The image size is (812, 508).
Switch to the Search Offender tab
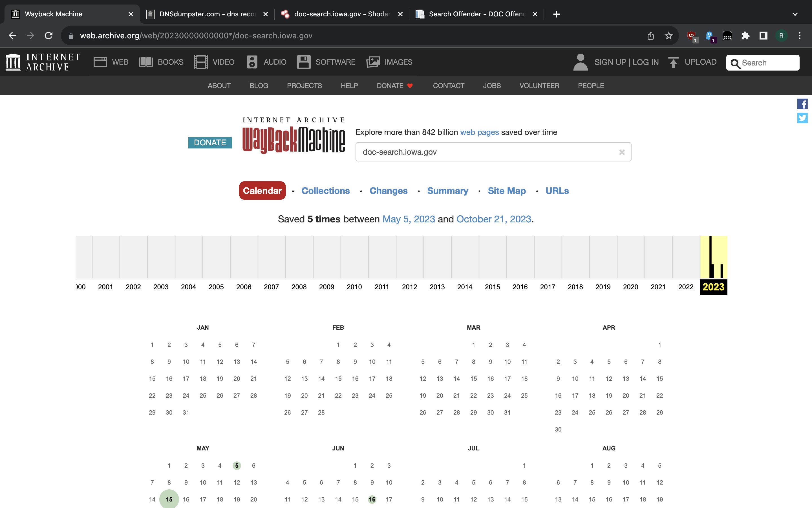click(x=476, y=14)
